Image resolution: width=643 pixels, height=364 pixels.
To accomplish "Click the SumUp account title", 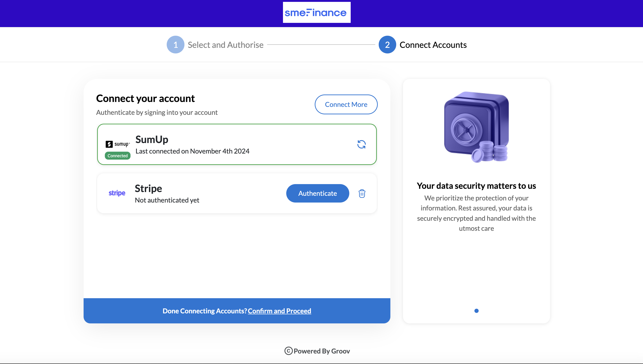I will (152, 140).
